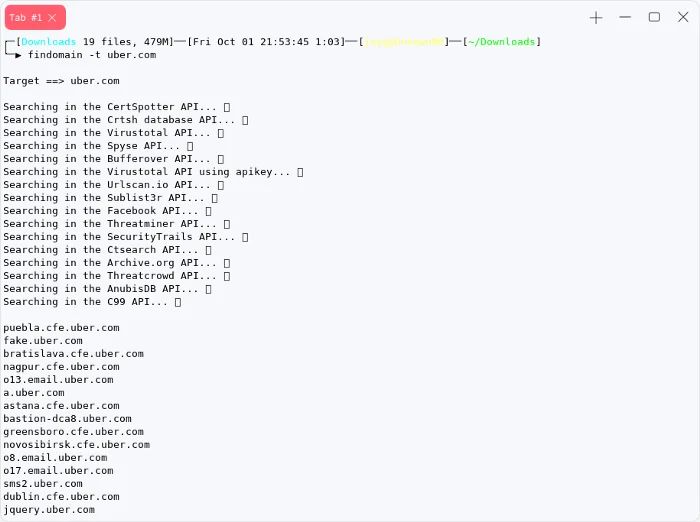Screen dimensions: 700x522
Task: Click the nagpur.cfe.uber.com subdomain
Action: click(x=62, y=367)
